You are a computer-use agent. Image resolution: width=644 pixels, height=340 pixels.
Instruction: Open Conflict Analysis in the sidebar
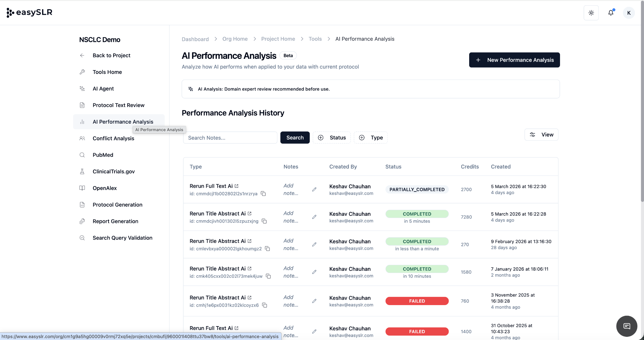(113, 138)
